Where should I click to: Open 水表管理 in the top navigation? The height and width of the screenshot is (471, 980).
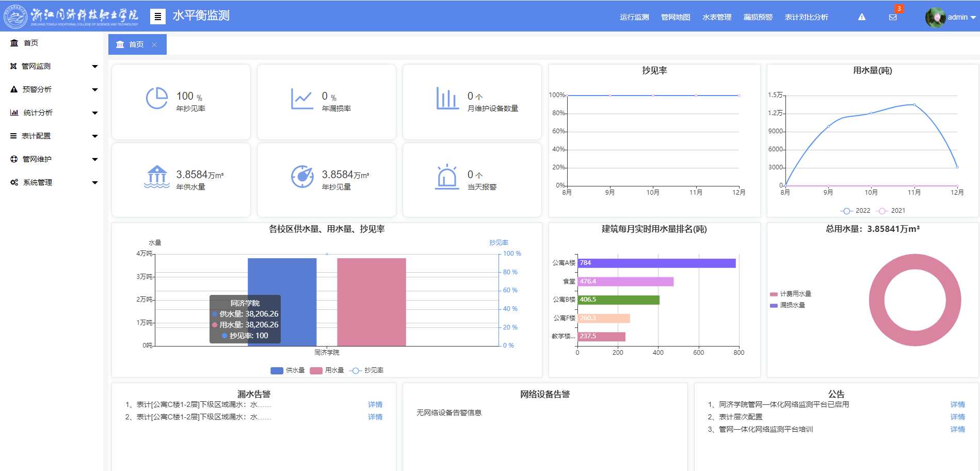[x=716, y=17]
